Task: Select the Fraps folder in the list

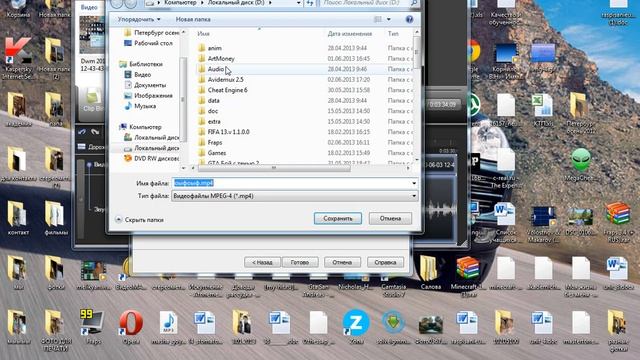Action: [x=215, y=142]
